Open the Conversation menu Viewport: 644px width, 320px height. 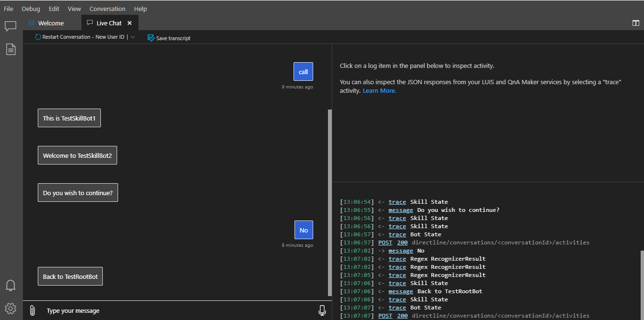click(107, 9)
